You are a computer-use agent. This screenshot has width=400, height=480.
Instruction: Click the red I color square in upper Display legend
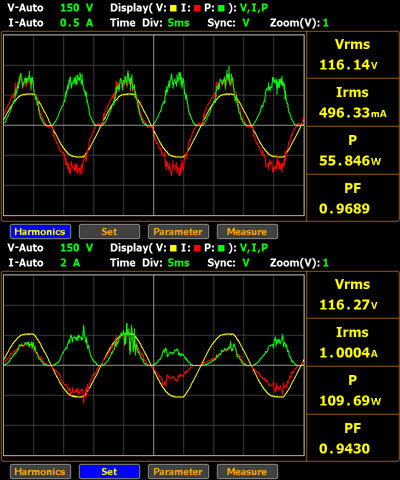click(197, 8)
